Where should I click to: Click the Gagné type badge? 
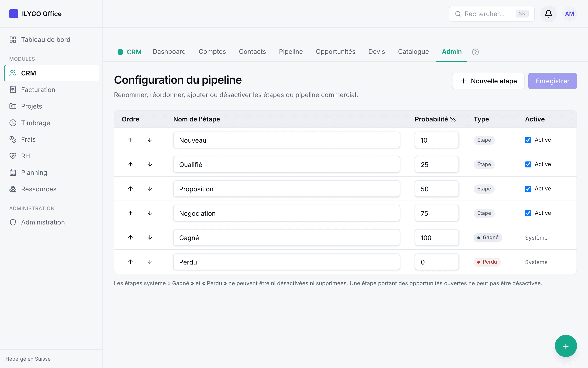[x=487, y=238]
